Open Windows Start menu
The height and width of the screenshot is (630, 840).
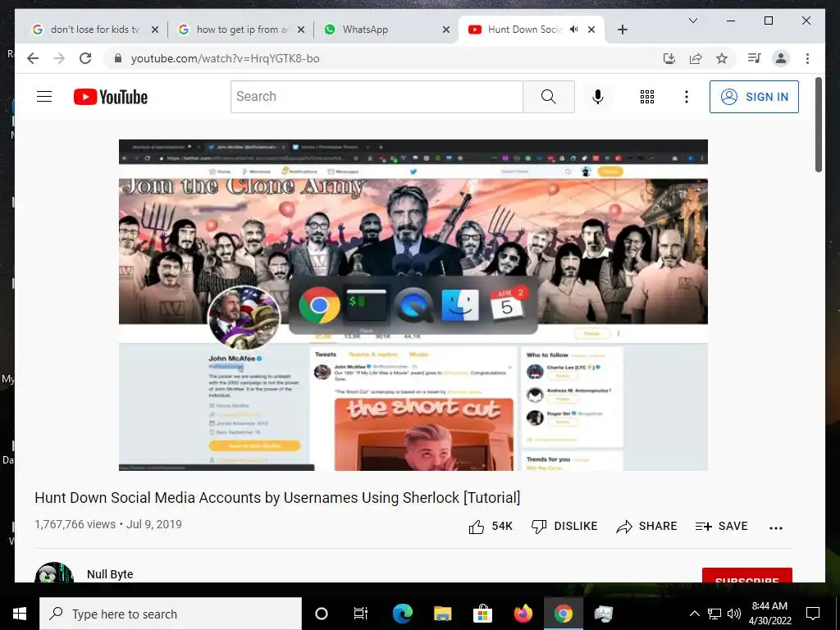coord(20,614)
